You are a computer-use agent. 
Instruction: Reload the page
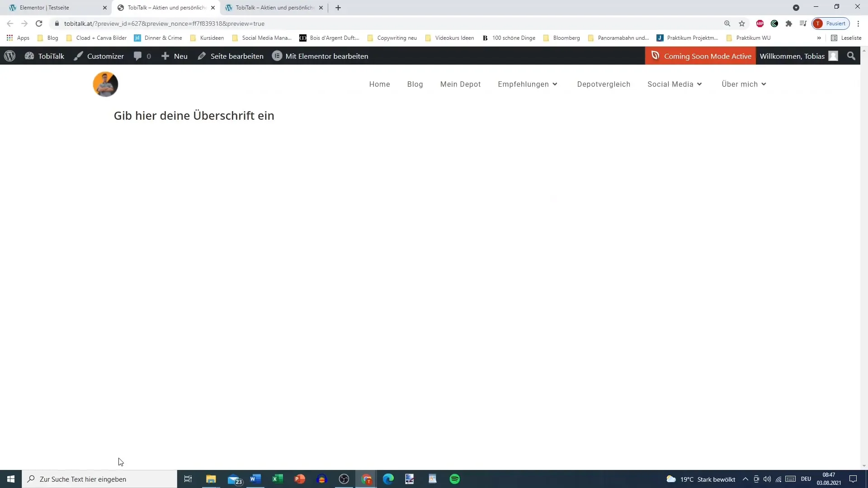[39, 23]
